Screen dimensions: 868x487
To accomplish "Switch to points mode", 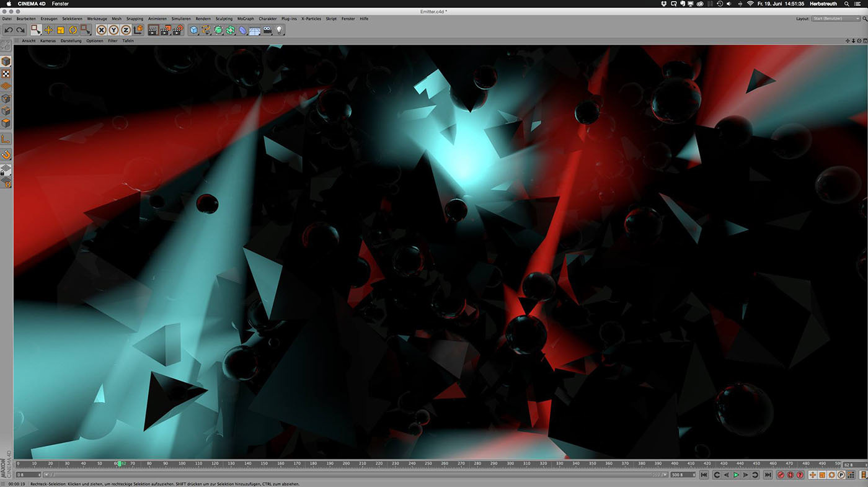I will [x=6, y=99].
